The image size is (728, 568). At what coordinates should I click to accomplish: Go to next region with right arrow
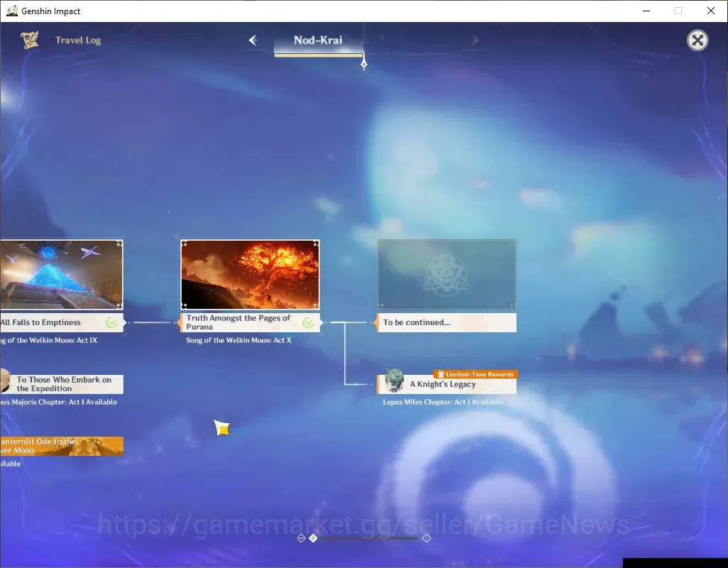(475, 40)
